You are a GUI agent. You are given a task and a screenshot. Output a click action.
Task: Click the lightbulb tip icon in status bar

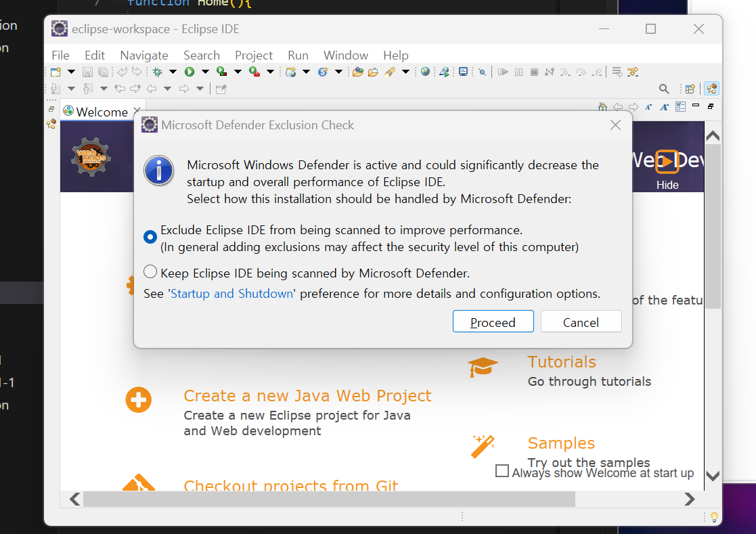714,517
